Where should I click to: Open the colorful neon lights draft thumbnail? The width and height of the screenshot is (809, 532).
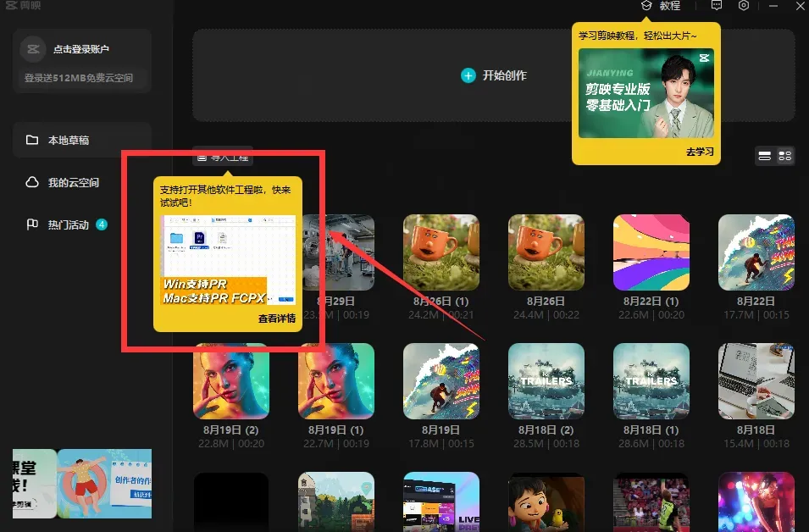pos(756,502)
